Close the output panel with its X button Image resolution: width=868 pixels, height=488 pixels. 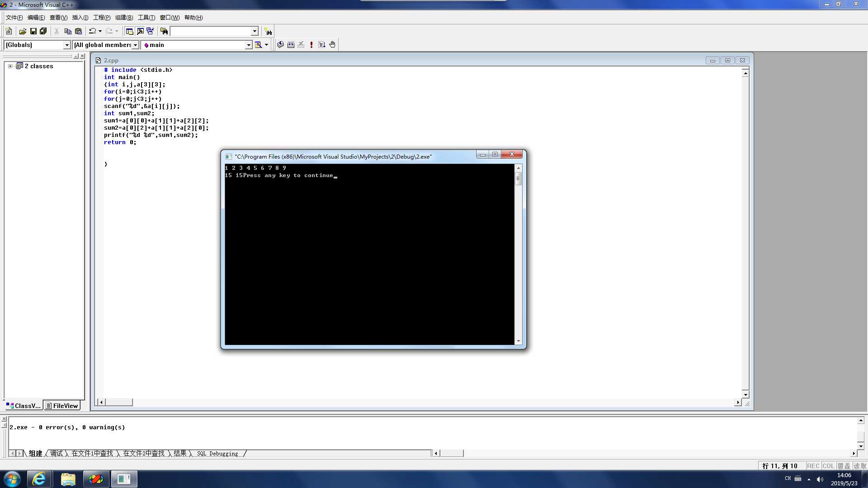tap(4, 419)
